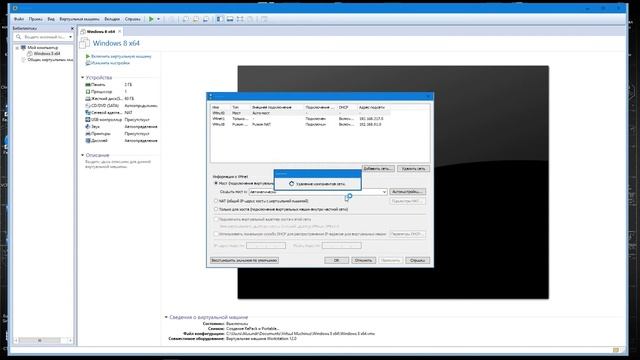This screenshot has height=360, width=640.
Task: Select the VMnet1 row in network list
Action: coord(301,118)
